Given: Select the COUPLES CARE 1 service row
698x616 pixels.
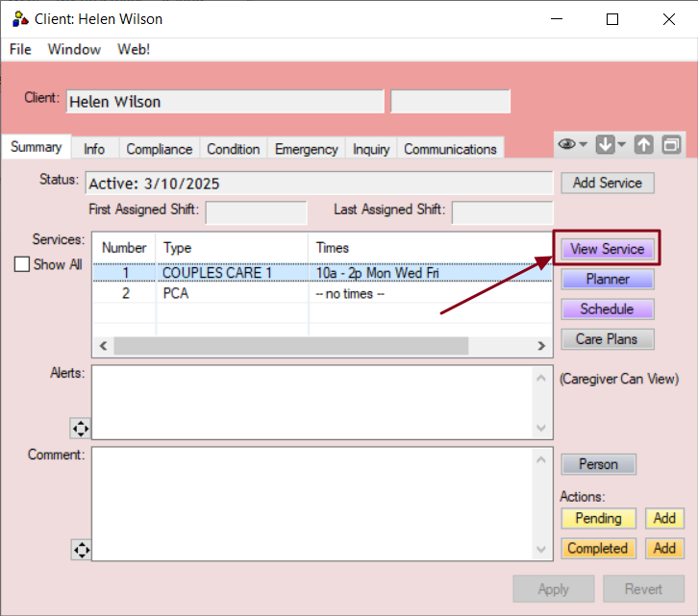Looking at the screenshot, I should pyautogui.click(x=322, y=273).
